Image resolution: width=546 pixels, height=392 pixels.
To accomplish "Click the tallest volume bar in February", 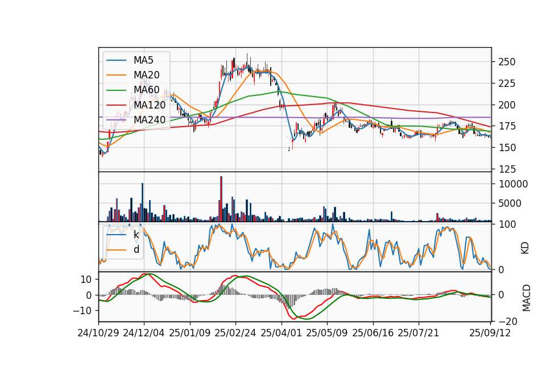I will 221,199.
